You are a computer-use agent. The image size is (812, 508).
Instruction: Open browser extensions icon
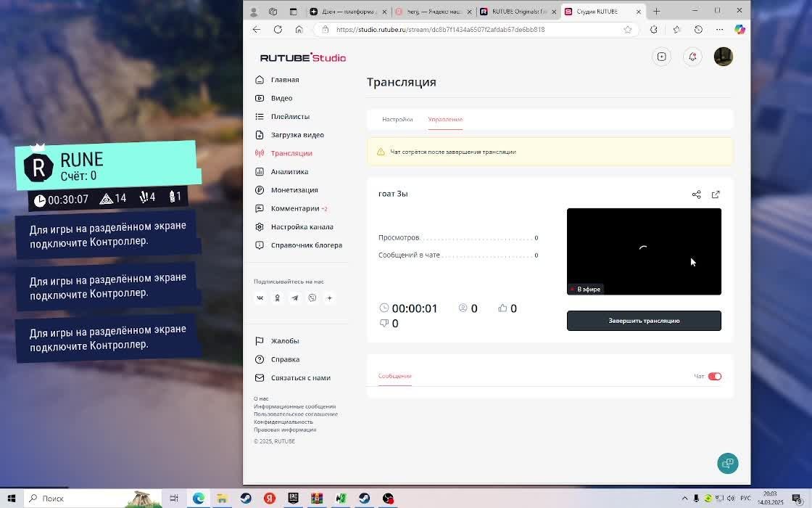coord(654,30)
